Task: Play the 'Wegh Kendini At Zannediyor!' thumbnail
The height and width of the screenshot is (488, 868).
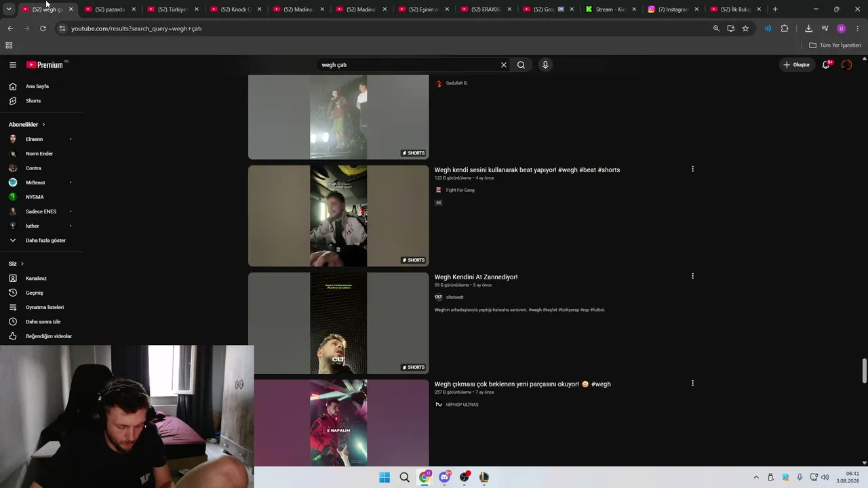Action: [338, 323]
